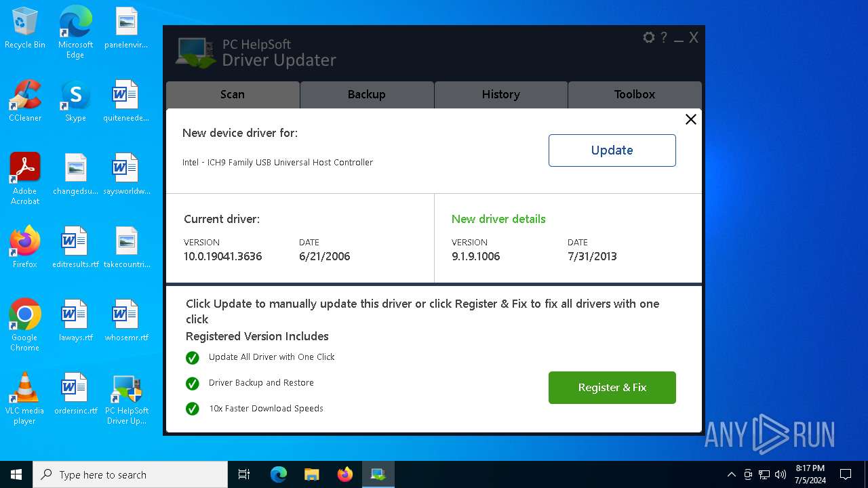Open Adobe Acrobat desktop shortcut

click(25, 179)
